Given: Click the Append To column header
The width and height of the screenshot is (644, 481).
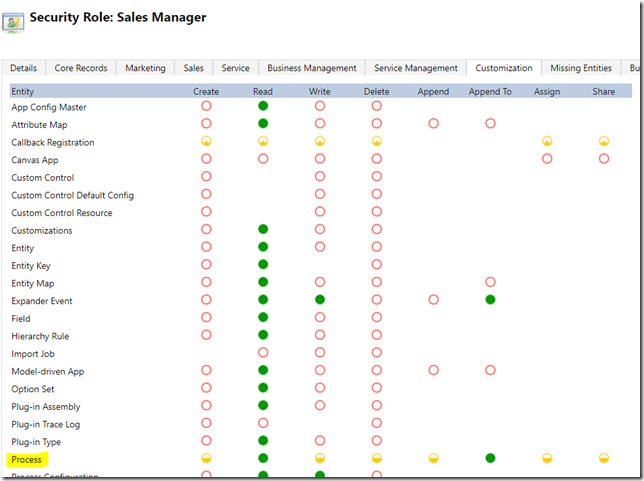Looking at the screenshot, I should [490, 92].
